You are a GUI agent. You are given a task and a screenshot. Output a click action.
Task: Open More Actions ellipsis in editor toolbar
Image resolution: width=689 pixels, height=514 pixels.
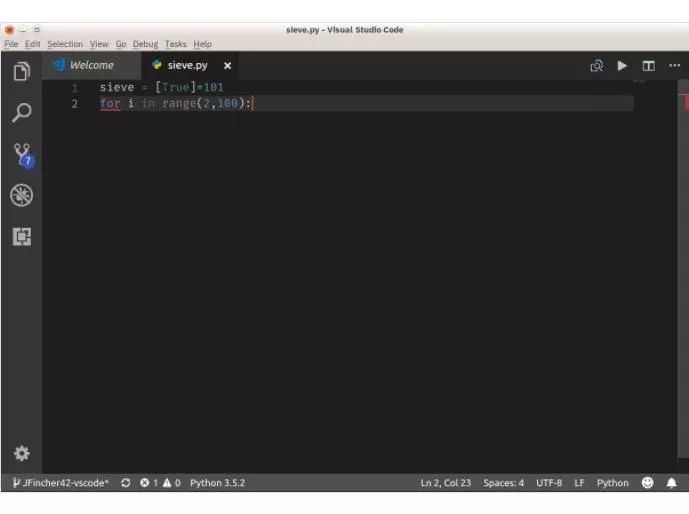pos(674,65)
